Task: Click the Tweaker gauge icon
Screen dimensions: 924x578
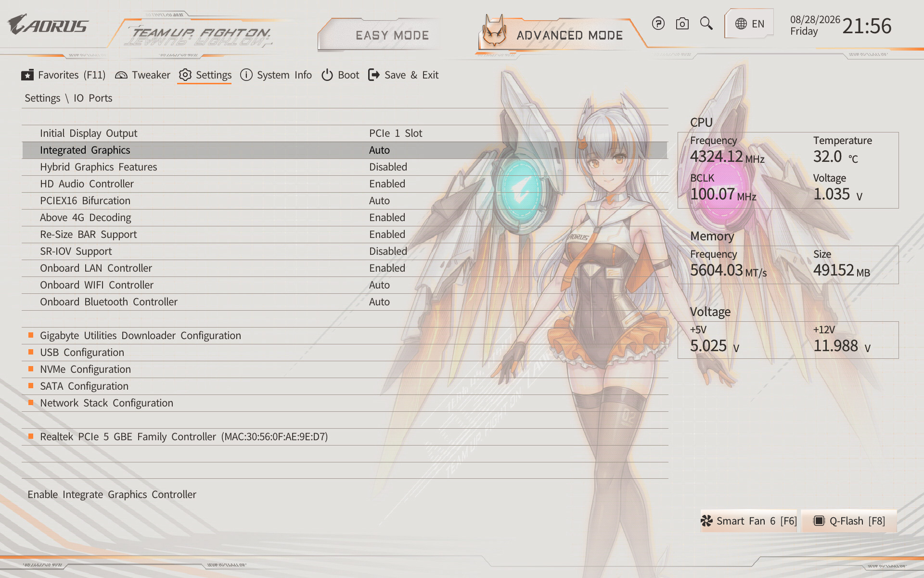Action: coord(121,75)
